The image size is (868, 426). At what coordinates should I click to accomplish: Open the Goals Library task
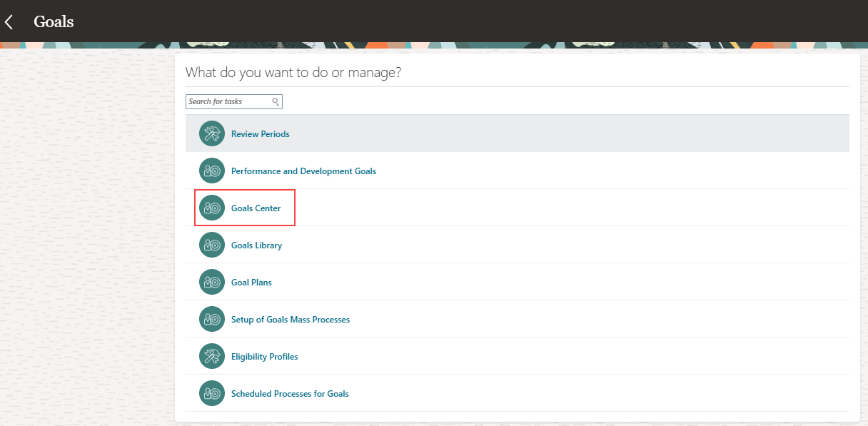256,245
